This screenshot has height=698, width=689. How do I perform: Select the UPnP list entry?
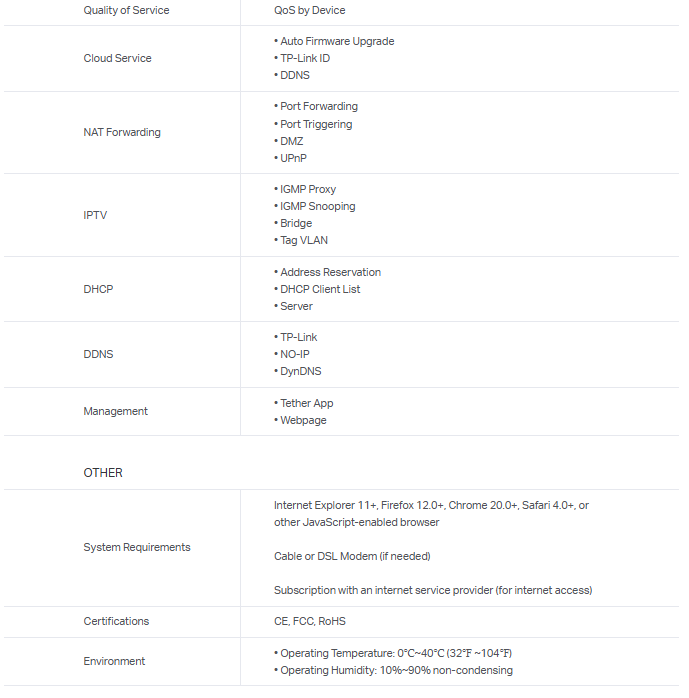point(294,158)
